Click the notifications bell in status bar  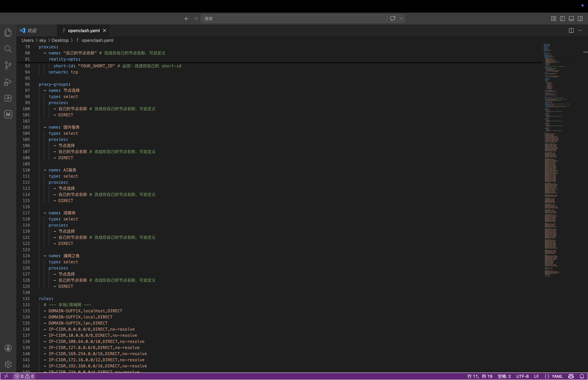(x=582, y=376)
